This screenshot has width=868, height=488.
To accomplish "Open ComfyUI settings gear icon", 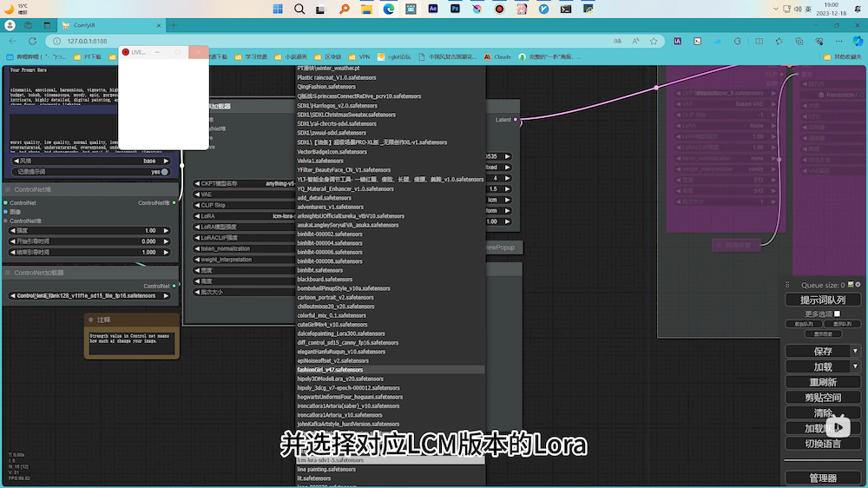I will (858, 285).
